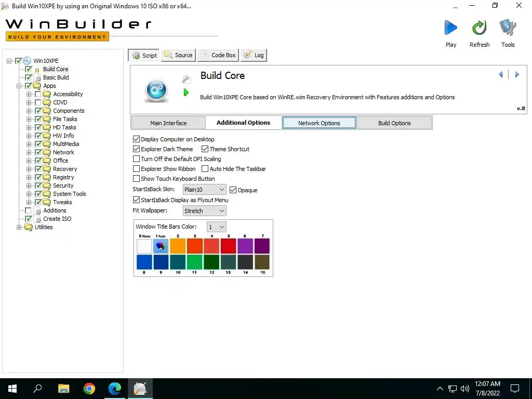Uncheck Display Computer on Desktop

[x=137, y=139]
